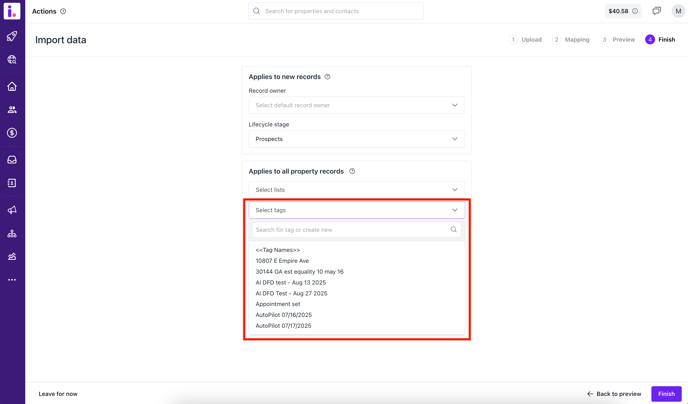The width and height of the screenshot is (688, 404).
Task: Click Back to preview
Action: pos(614,394)
